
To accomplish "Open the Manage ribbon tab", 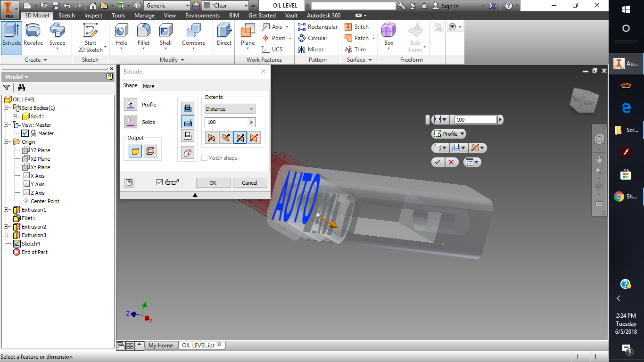I will tap(144, 16).
